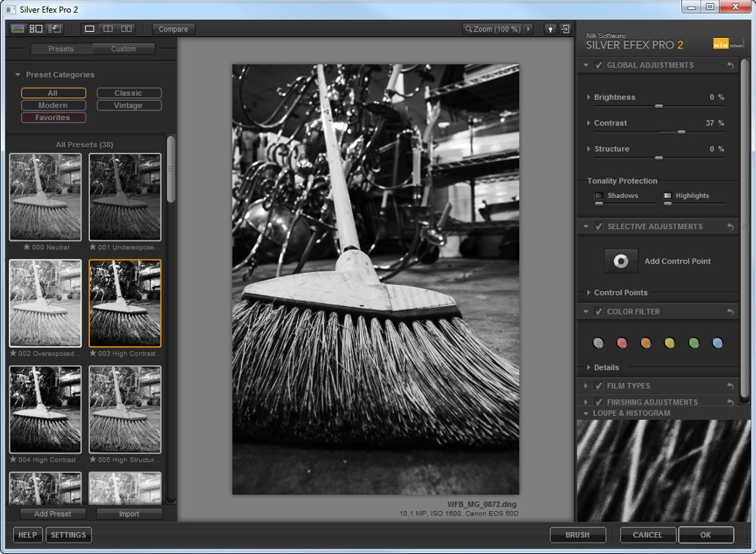Expand the Contrast sub-sliders
This screenshot has width=756, height=554.
[588, 123]
